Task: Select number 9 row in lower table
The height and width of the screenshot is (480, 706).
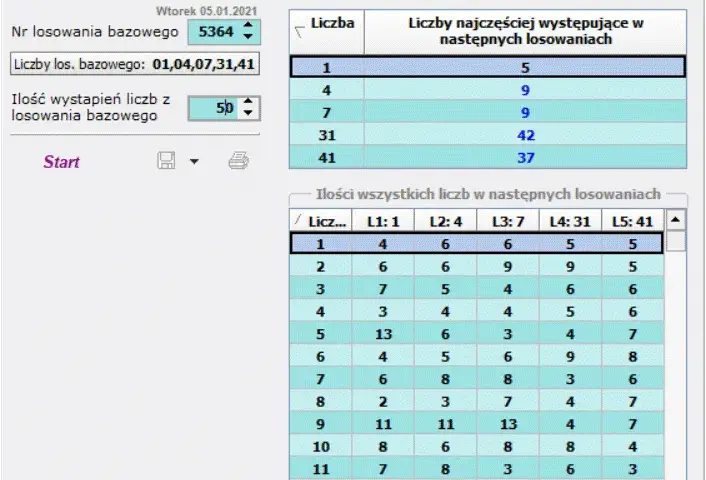Action: click(477, 424)
